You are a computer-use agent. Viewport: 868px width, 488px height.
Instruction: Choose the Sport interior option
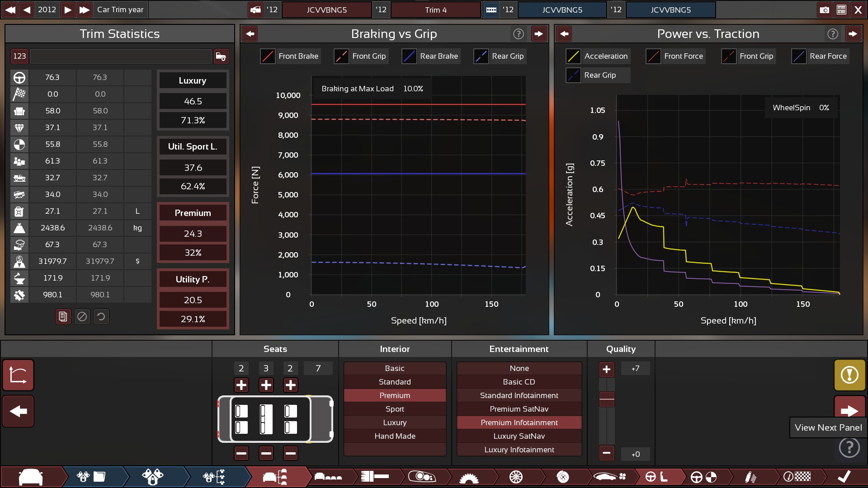[395, 409]
